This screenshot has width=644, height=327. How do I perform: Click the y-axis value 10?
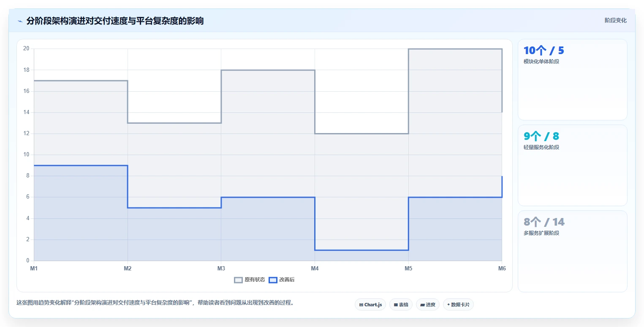pos(26,155)
